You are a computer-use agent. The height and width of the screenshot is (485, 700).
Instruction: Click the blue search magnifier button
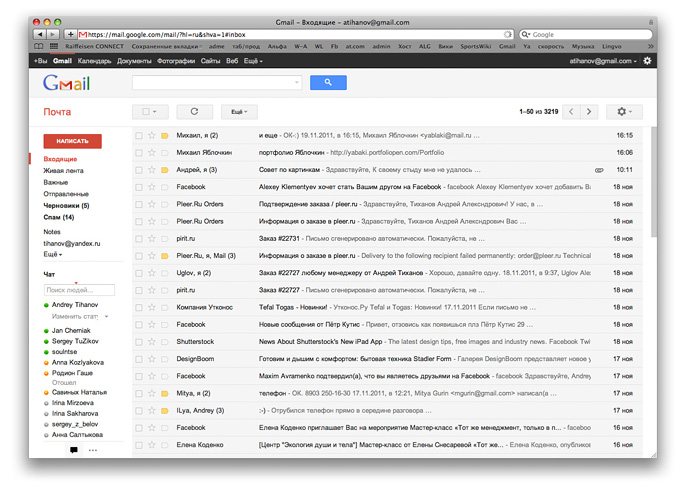coord(328,83)
